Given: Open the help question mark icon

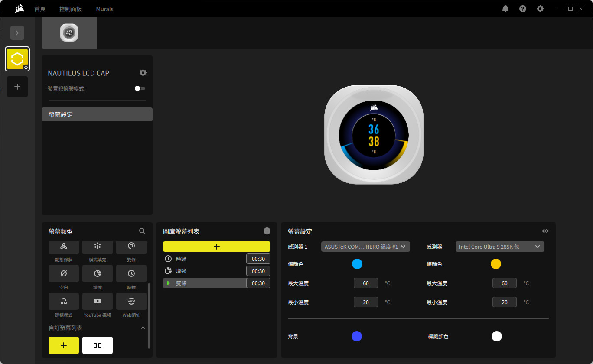Looking at the screenshot, I should pos(523,9).
